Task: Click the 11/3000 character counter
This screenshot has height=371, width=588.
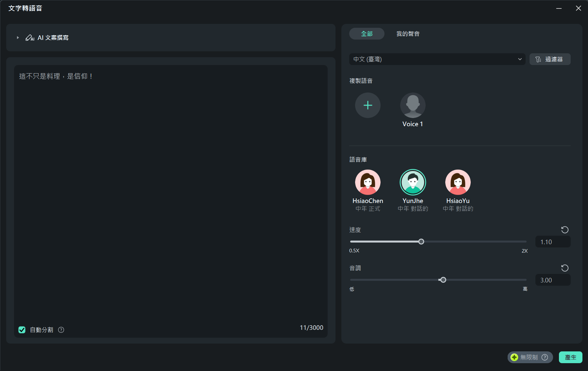Action: pos(311,328)
